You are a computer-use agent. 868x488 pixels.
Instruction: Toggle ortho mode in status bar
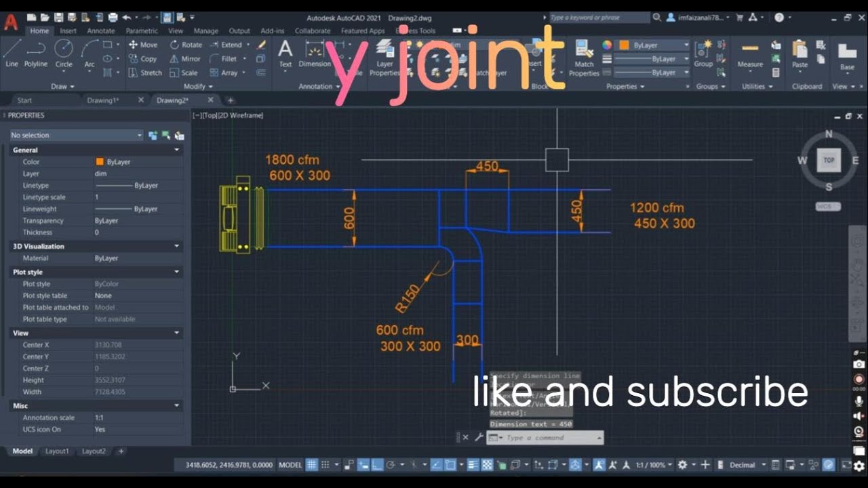(377, 465)
